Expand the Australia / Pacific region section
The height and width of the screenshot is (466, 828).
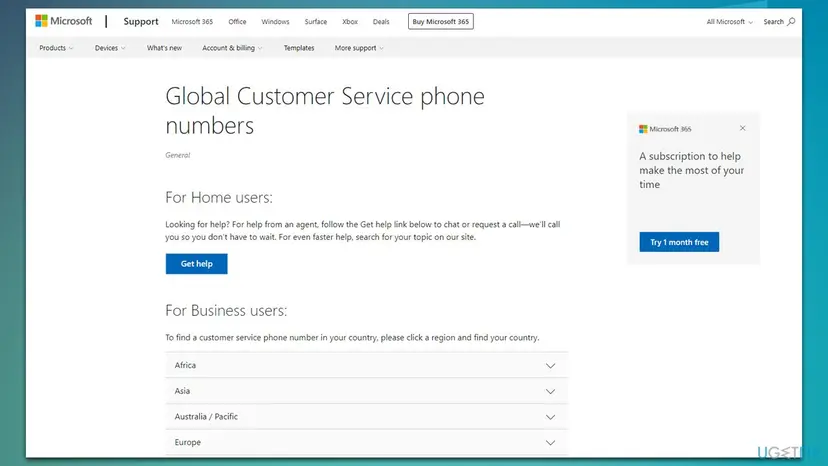click(366, 416)
